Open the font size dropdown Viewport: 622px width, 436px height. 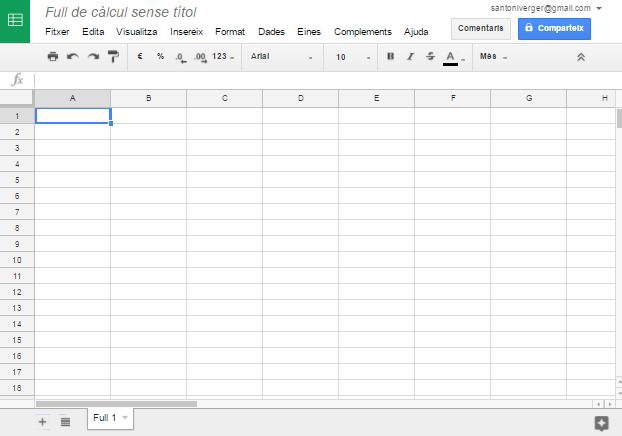click(x=353, y=57)
